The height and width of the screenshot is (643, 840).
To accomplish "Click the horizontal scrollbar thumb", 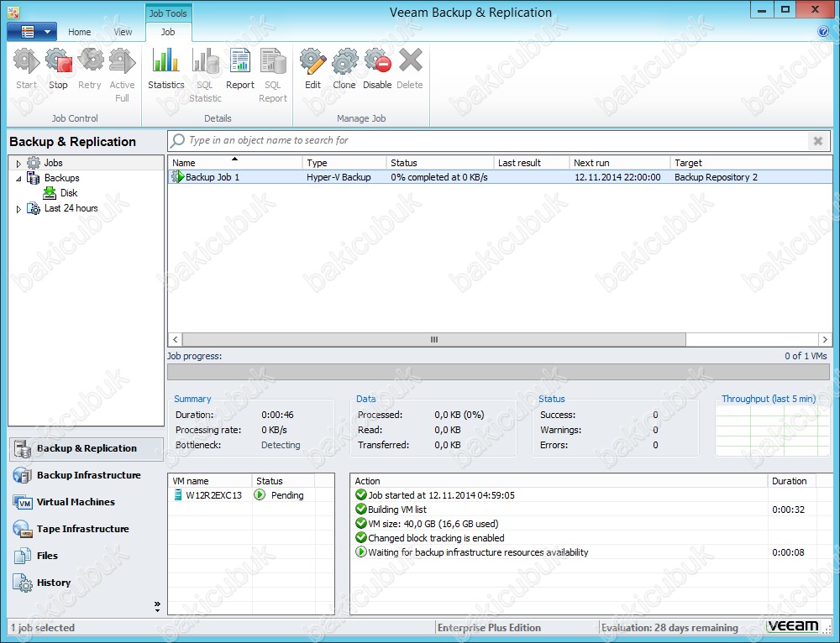I will (434, 339).
